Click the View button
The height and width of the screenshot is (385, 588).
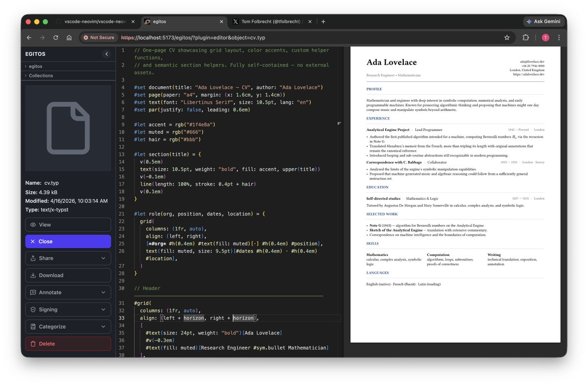tap(68, 225)
